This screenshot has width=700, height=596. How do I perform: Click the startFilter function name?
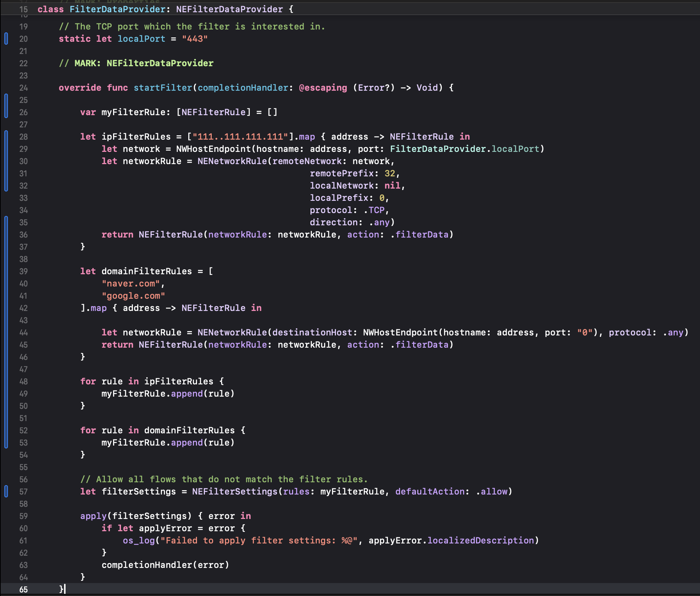[163, 88]
